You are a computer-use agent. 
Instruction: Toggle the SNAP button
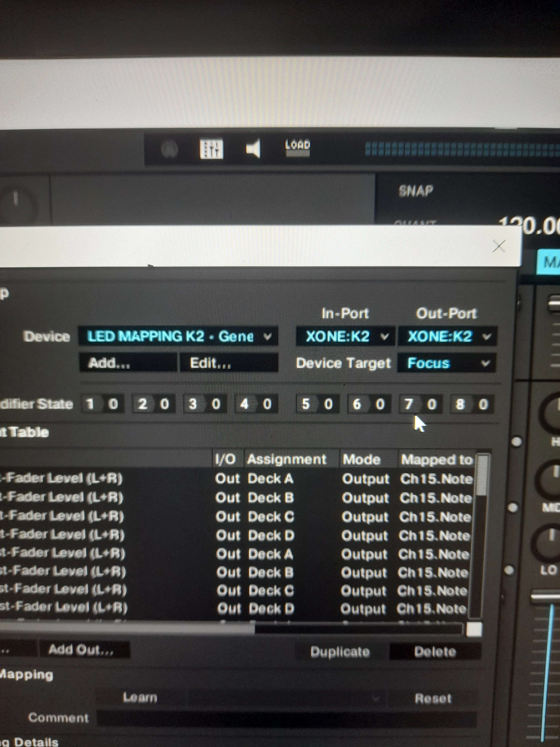[416, 191]
